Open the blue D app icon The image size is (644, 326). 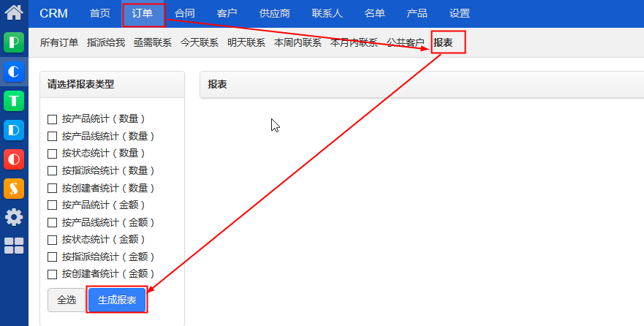click(14, 130)
